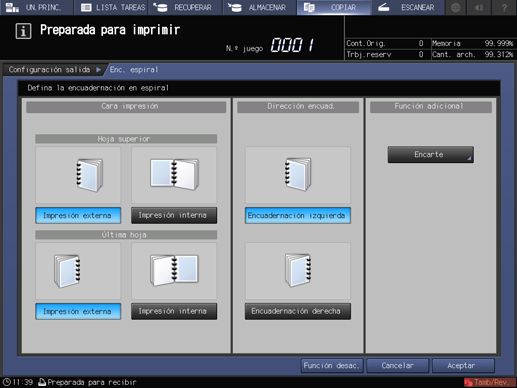Enable Impresión externa for Última hoja
517x388 pixels.
tap(78, 311)
